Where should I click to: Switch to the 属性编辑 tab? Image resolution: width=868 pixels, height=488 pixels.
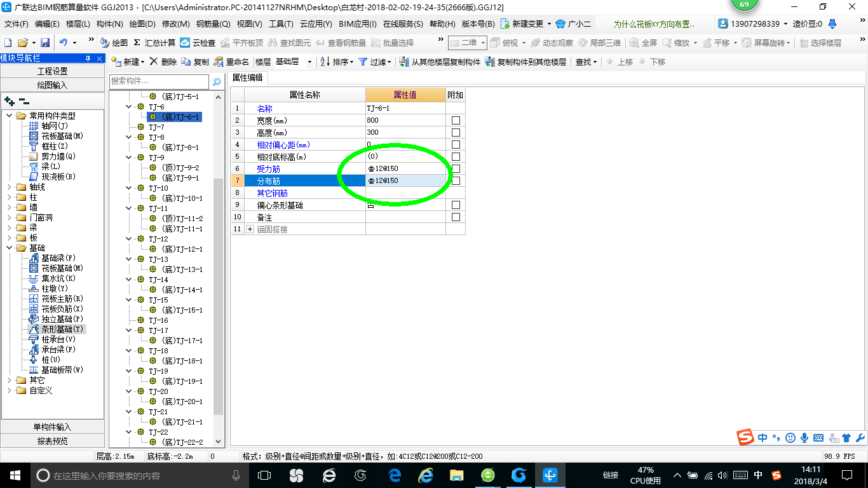[248, 78]
